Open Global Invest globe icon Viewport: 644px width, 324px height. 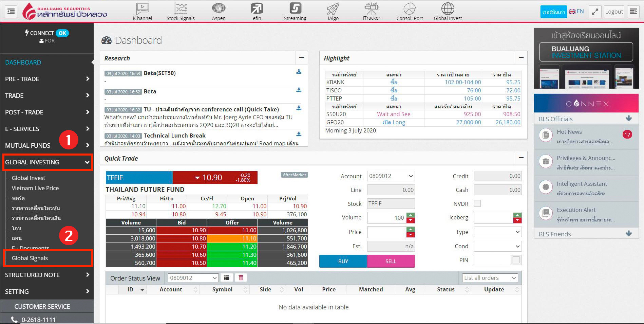click(448, 11)
